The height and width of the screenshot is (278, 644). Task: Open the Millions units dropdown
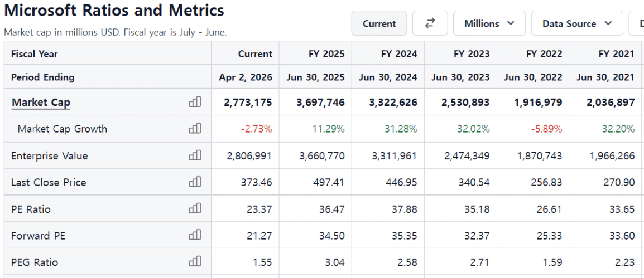click(489, 23)
